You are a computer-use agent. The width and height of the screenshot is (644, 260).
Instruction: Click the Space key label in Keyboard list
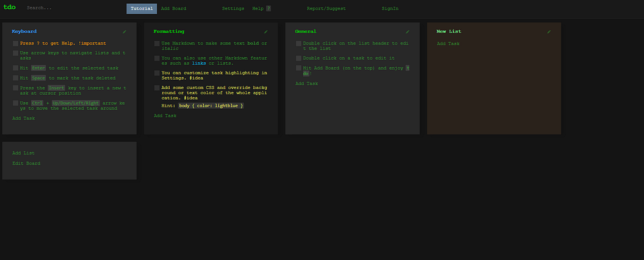[x=38, y=78]
